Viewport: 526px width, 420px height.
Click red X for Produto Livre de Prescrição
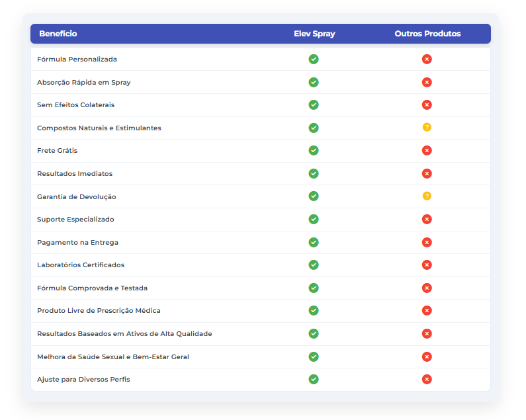tap(427, 311)
